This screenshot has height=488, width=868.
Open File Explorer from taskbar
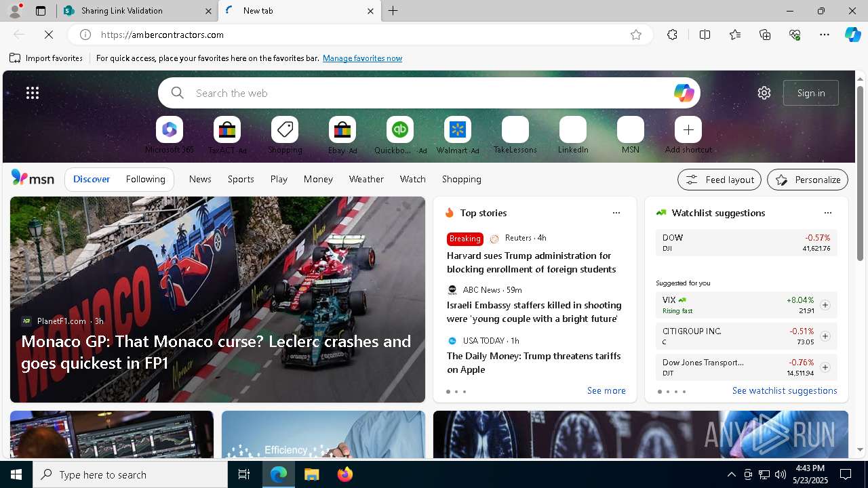tap(312, 474)
